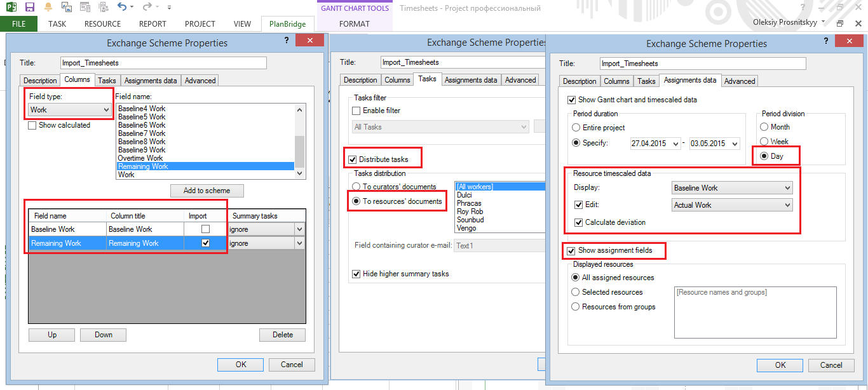Open the PROJECT ribbon tab
The width and height of the screenshot is (868, 390).
click(x=200, y=24)
